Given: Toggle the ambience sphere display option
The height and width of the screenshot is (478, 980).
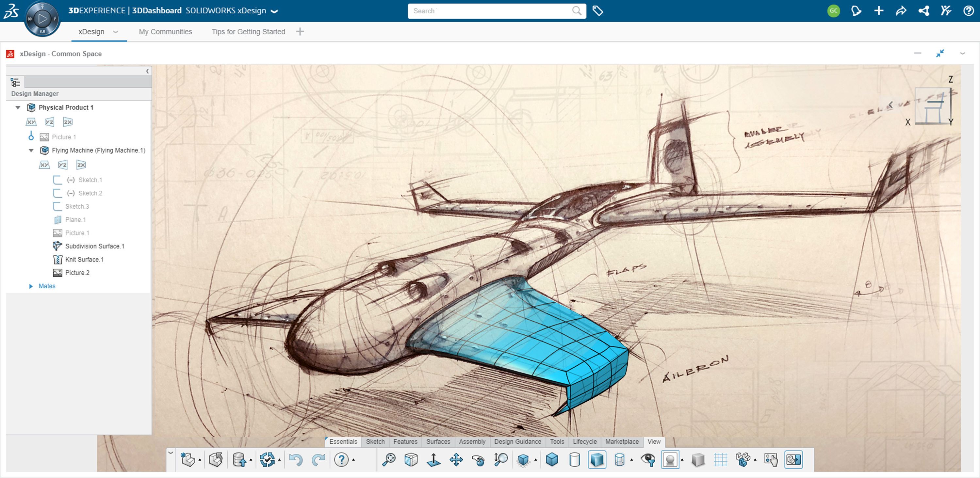Looking at the screenshot, I should (670, 459).
